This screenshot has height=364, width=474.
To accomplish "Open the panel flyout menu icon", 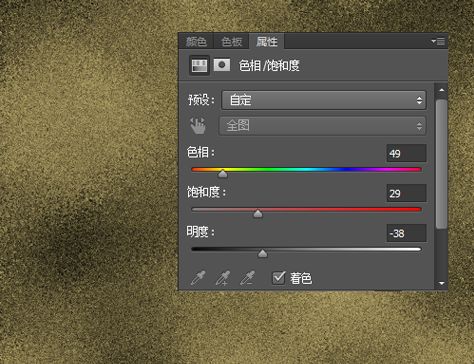I will (x=438, y=41).
